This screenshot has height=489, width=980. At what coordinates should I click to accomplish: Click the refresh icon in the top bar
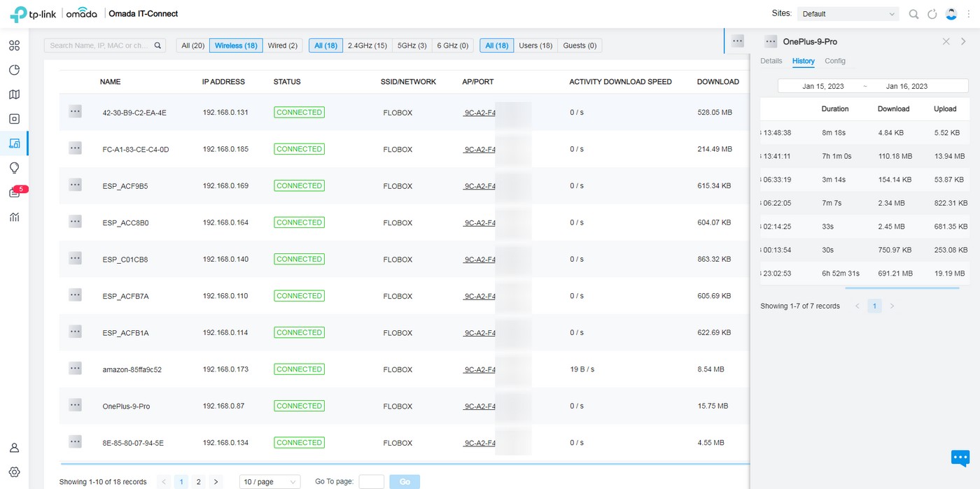932,14
